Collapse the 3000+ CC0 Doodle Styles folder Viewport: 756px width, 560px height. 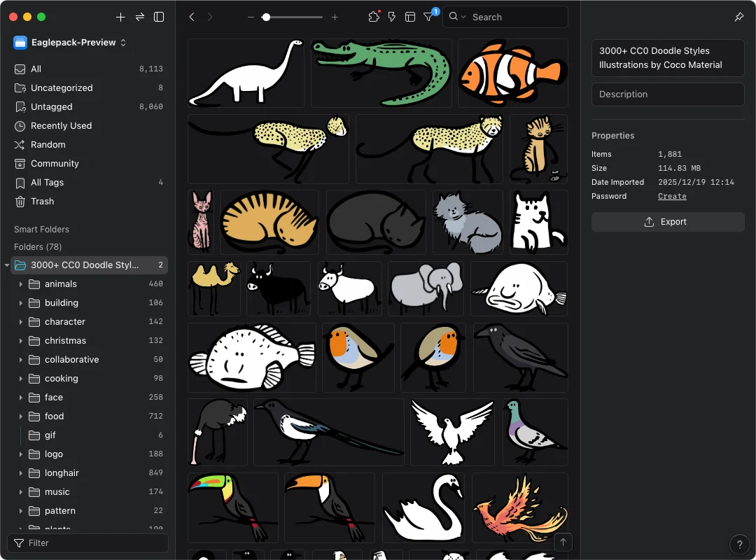click(x=7, y=265)
